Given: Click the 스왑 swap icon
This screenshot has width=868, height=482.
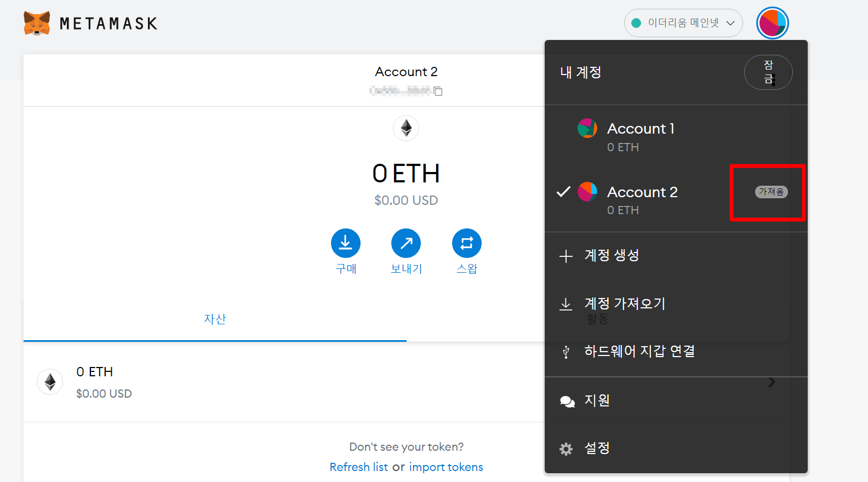Looking at the screenshot, I should [467, 243].
